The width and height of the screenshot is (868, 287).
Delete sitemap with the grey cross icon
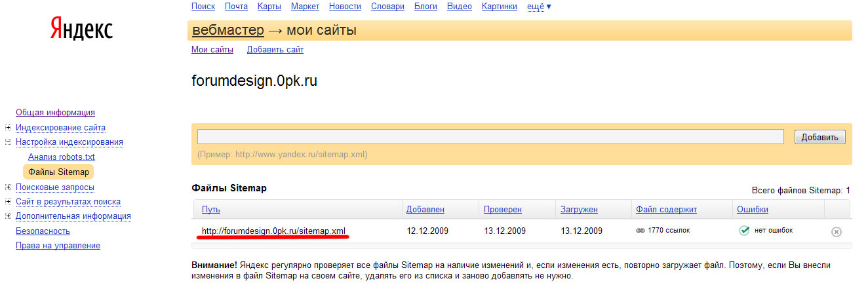(x=837, y=231)
